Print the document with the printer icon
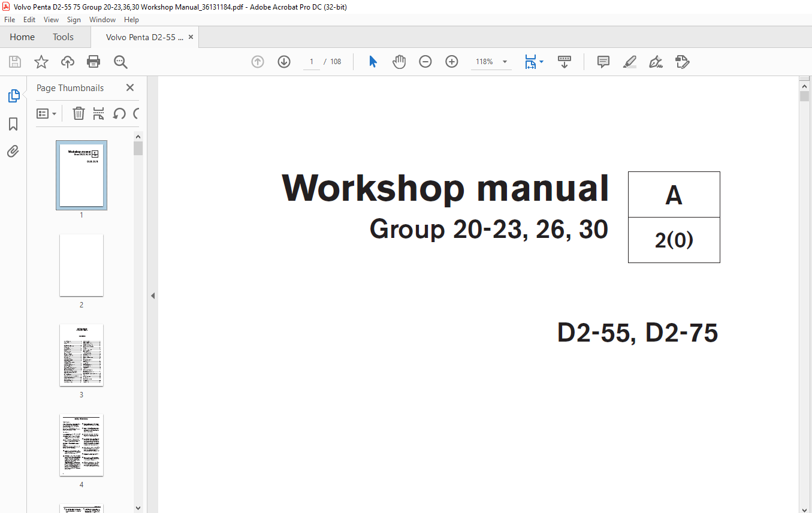Screen dimensions: 812x513 point(93,62)
